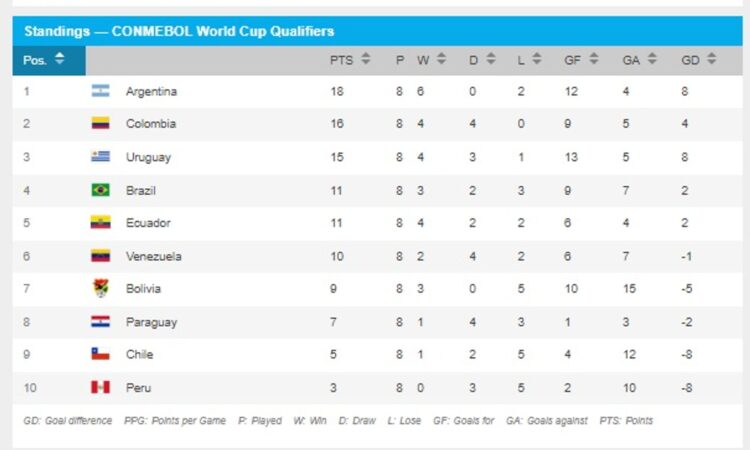Sort the table by Pos. column arrows

point(59,58)
